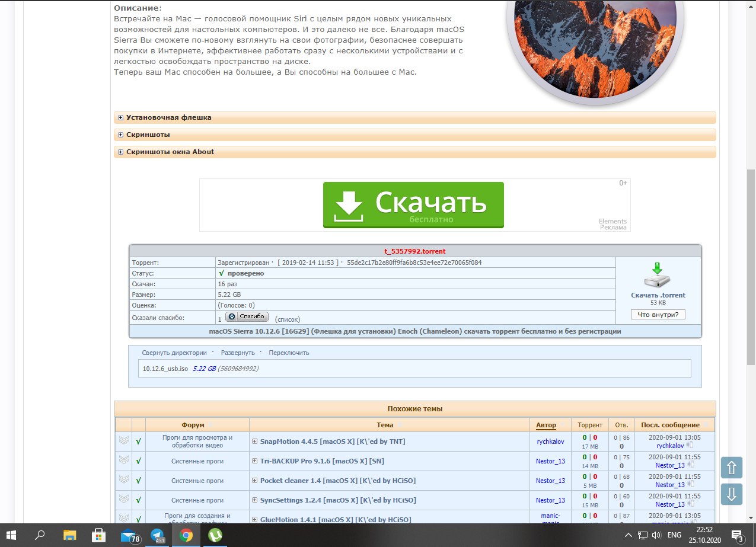The width and height of the screenshot is (756, 547).
Task: Click the status icon in the Pocket cleaner row
Action: point(123,479)
